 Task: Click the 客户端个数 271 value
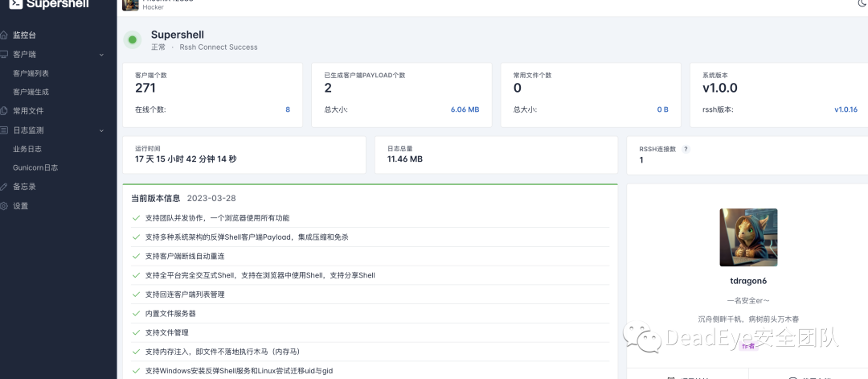pos(145,88)
